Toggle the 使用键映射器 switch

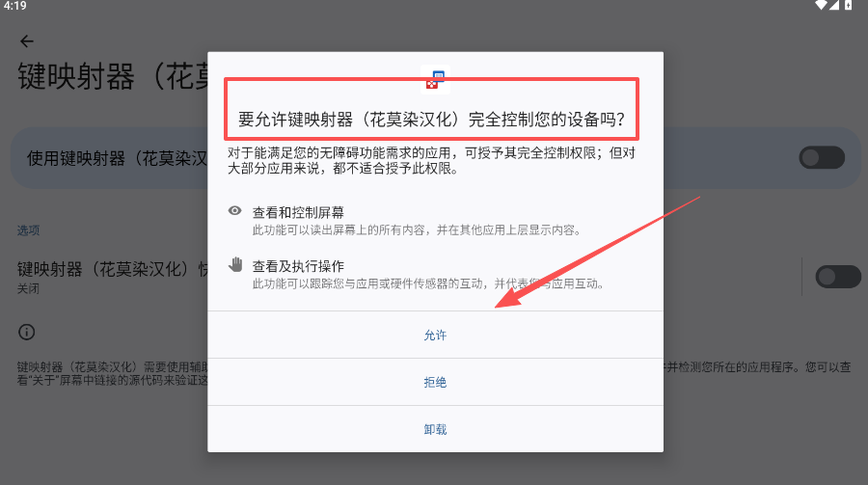822,158
